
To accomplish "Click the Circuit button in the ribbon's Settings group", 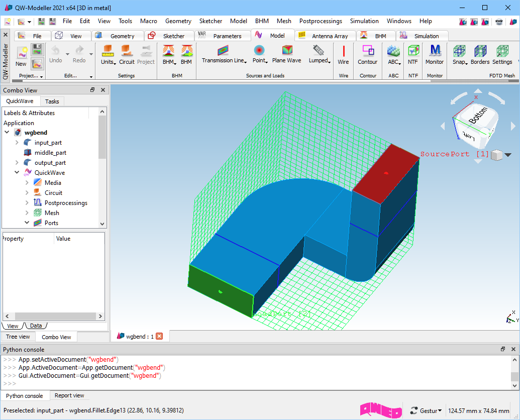I will [127, 55].
